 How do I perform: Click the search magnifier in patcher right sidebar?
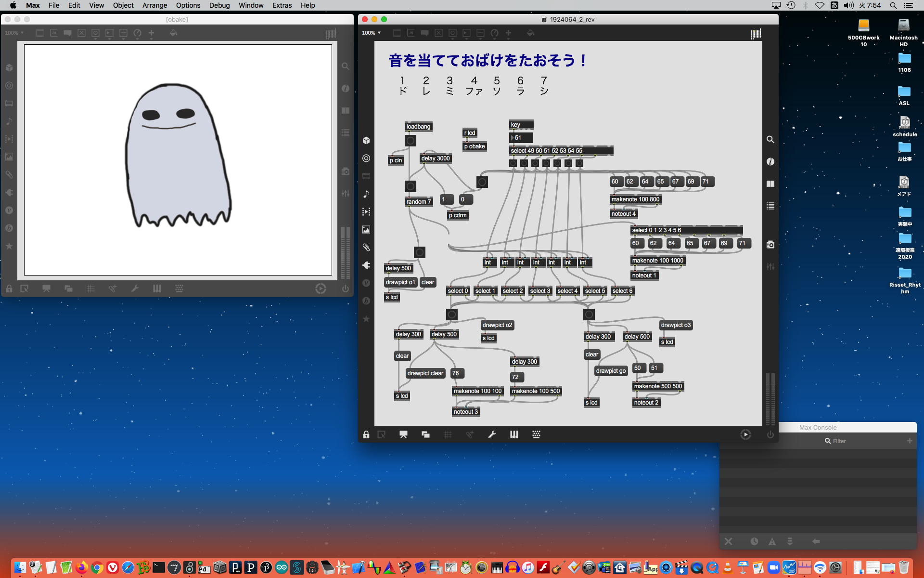point(770,140)
